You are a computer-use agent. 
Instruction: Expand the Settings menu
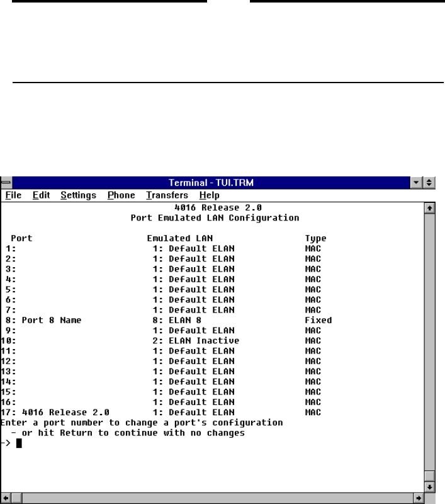pyautogui.click(x=79, y=195)
